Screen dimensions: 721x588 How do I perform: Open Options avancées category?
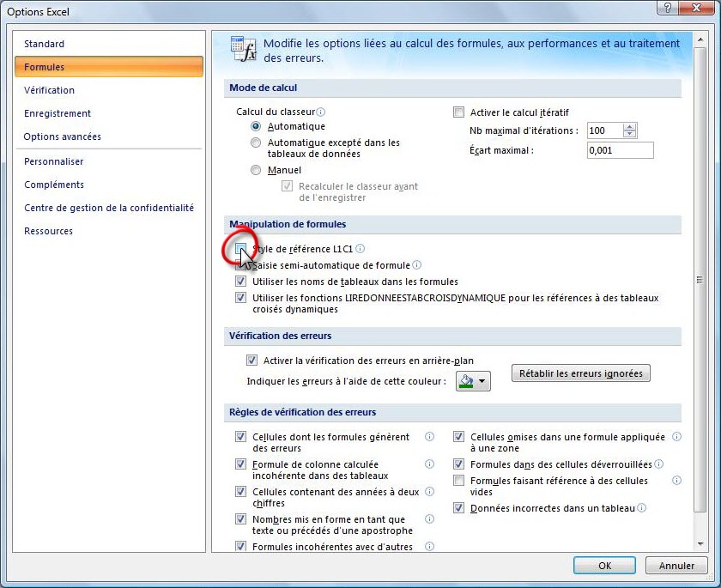(62, 136)
